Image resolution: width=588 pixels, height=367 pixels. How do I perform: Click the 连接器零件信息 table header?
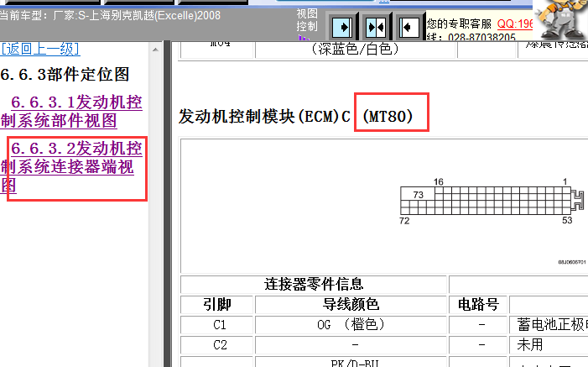tap(314, 284)
